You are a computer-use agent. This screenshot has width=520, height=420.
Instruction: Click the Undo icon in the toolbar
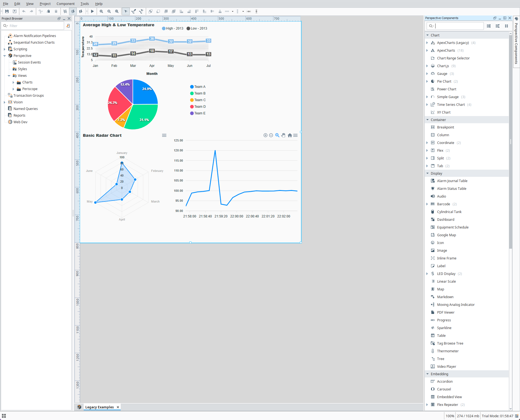(24, 11)
